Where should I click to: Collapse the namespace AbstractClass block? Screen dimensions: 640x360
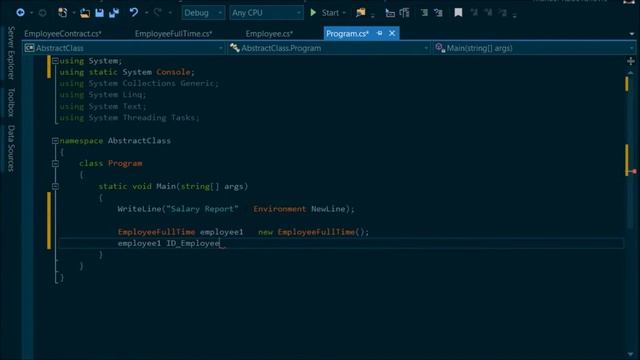pos(55,141)
